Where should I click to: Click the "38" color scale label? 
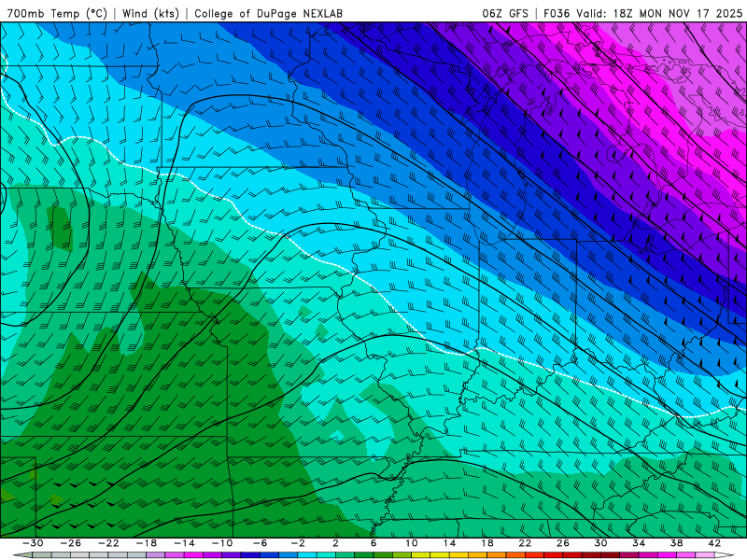click(x=676, y=543)
